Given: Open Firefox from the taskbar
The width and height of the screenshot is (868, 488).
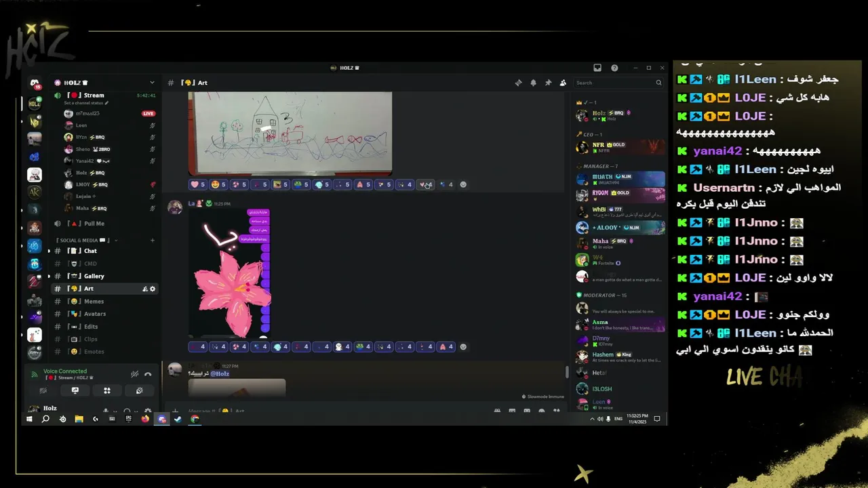Looking at the screenshot, I should [x=144, y=419].
